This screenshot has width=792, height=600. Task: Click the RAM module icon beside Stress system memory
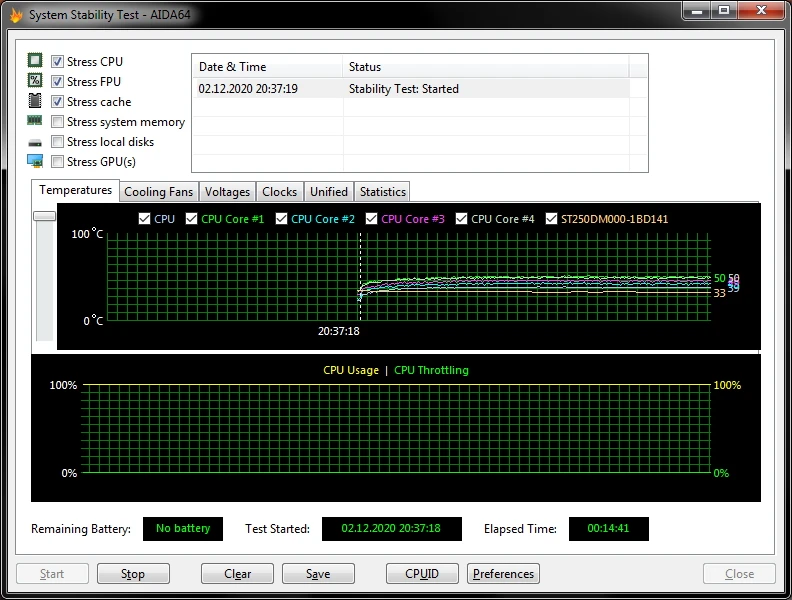coord(35,120)
